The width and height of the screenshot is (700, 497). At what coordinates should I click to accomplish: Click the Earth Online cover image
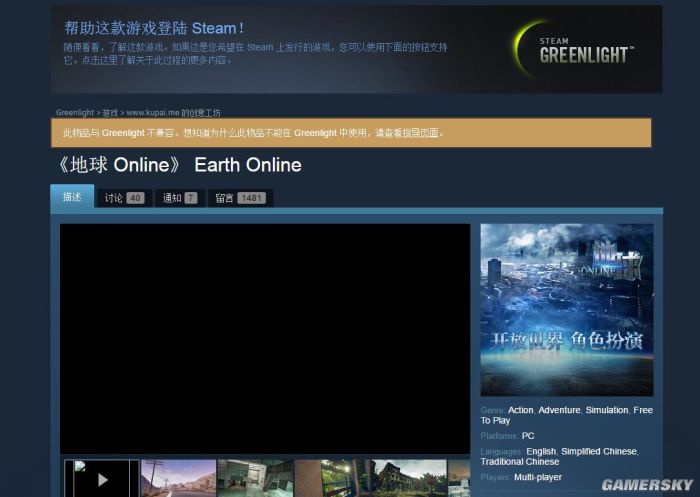click(567, 310)
